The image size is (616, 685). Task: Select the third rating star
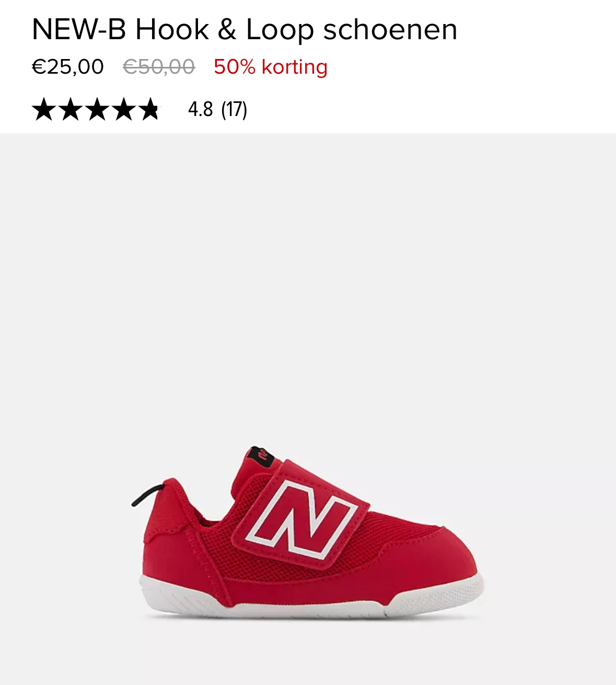[97, 109]
